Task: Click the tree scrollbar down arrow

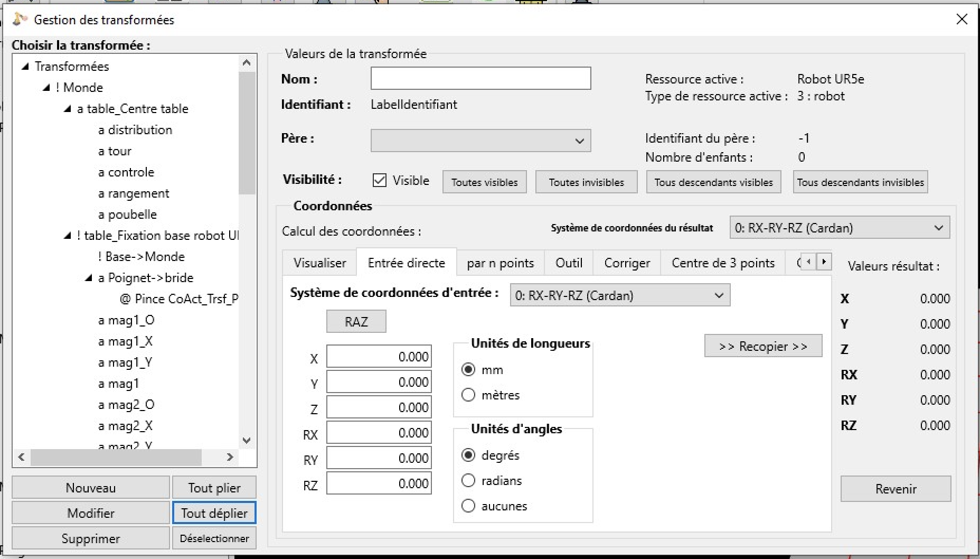Action: click(247, 440)
